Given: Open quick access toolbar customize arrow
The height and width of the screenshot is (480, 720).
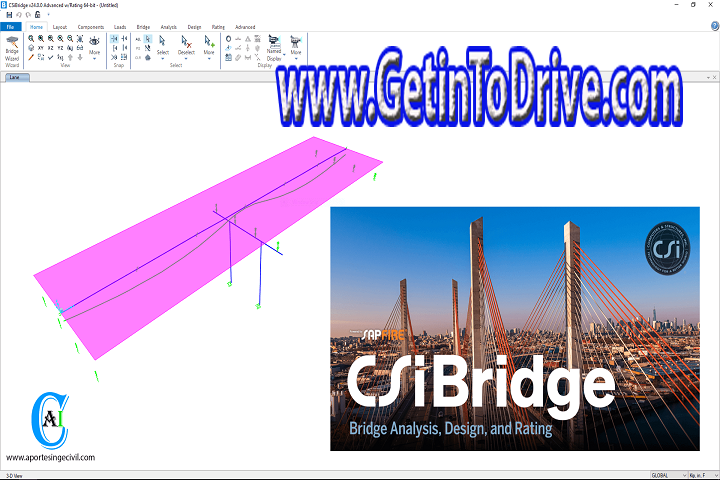Looking at the screenshot, I should point(49,15).
